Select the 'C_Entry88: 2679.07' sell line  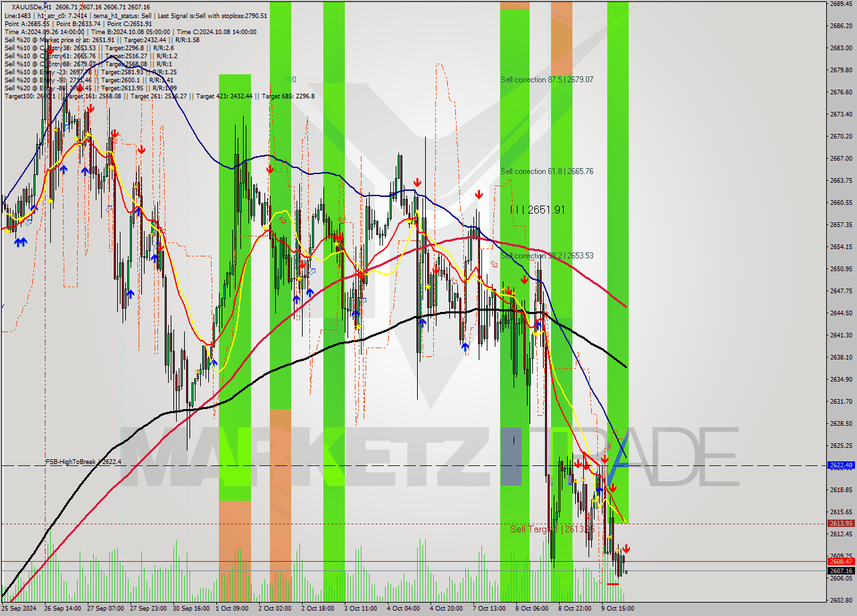point(88,64)
